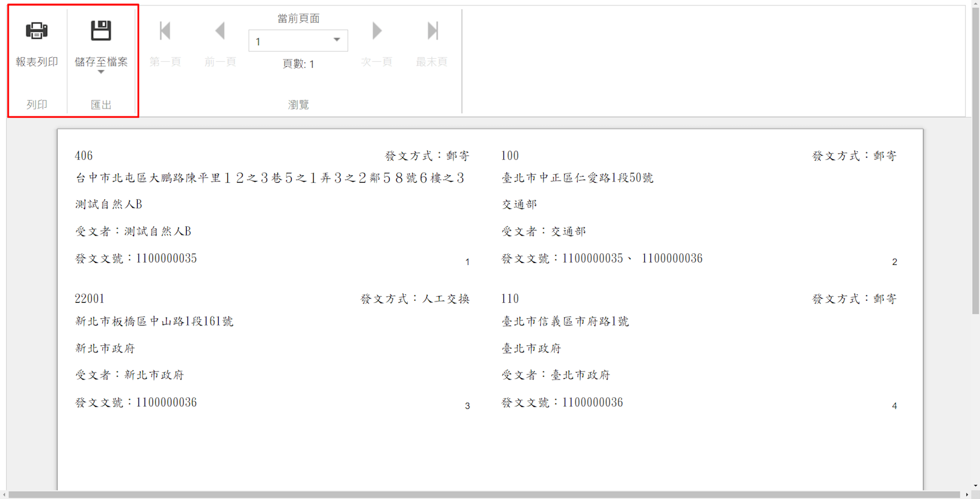Click the current page number field
980x499 pixels.
[x=288, y=41]
